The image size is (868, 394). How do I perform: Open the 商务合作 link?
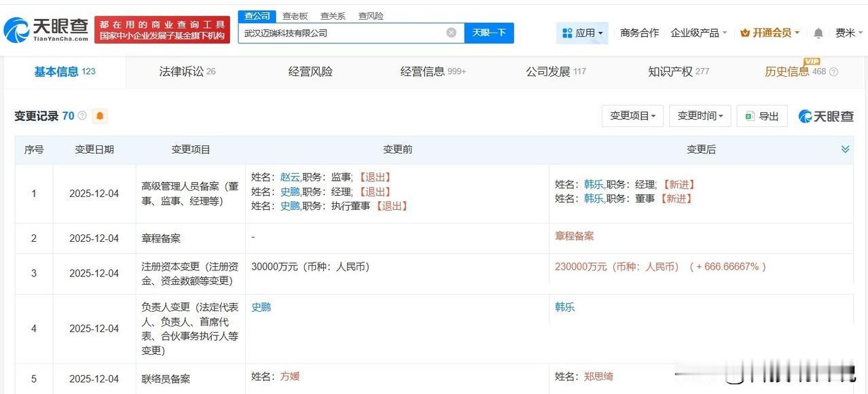(x=639, y=33)
